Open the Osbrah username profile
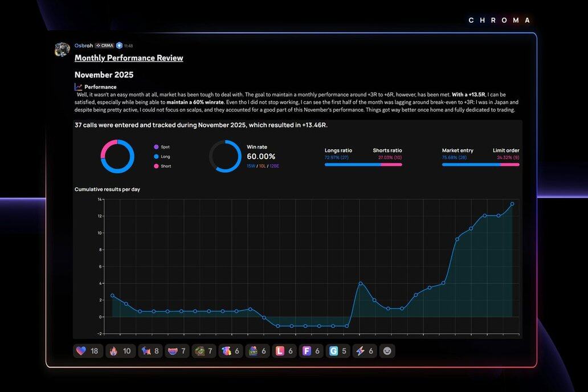This screenshot has width=588, height=392. [x=83, y=46]
